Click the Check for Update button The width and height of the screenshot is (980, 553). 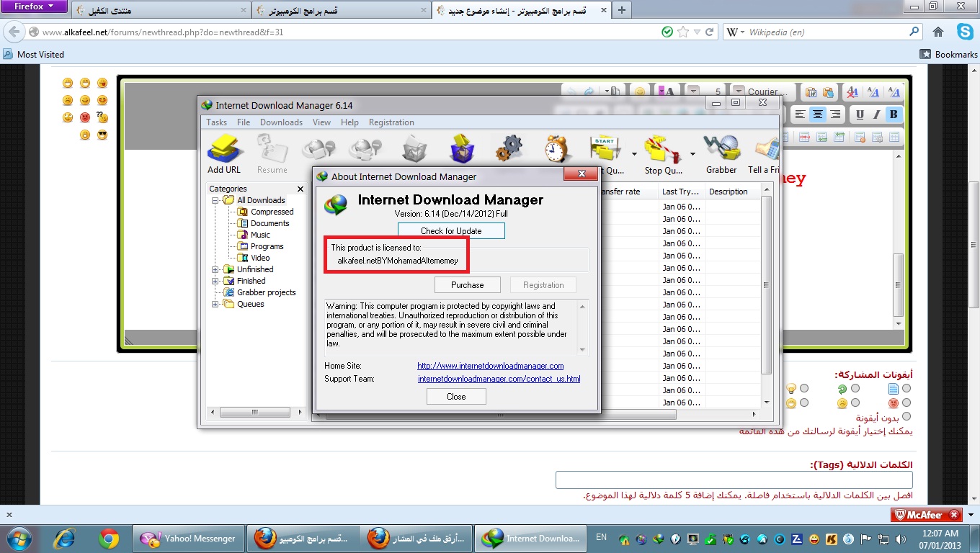[x=451, y=231]
